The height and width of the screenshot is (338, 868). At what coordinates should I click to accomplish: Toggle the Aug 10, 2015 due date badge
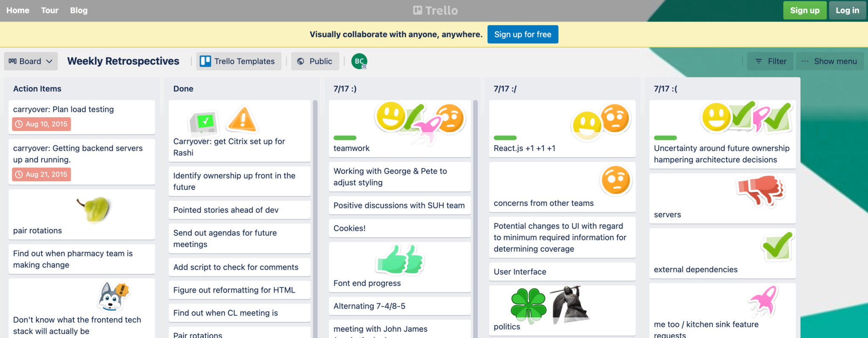tap(42, 124)
